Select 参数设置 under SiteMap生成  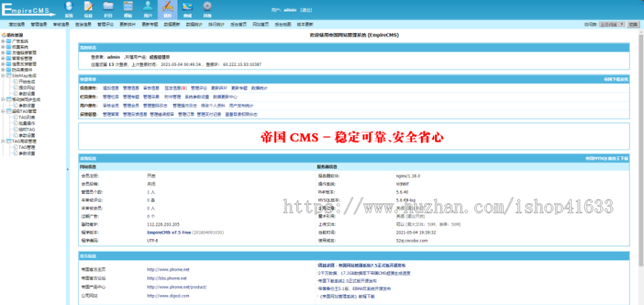(x=26, y=94)
